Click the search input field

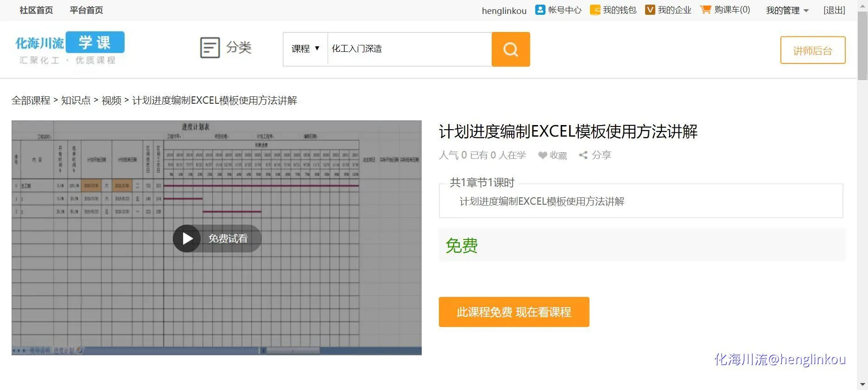409,49
